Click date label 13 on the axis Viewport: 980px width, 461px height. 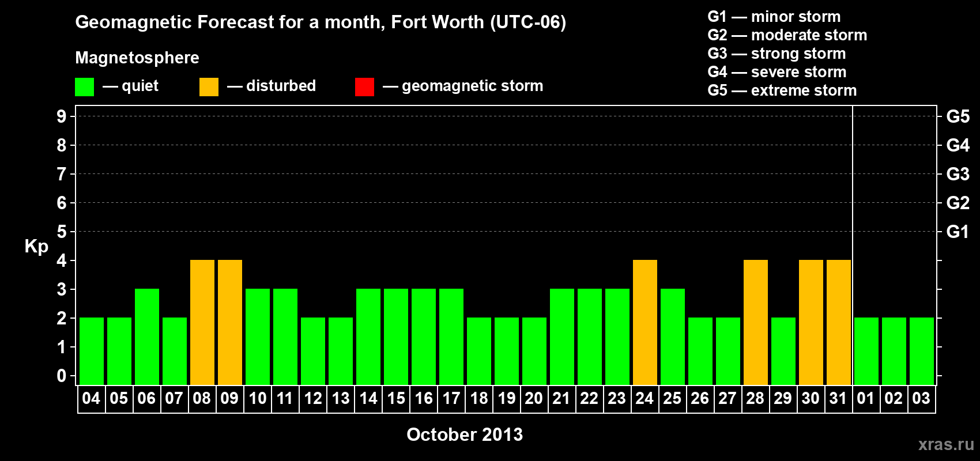pos(340,399)
